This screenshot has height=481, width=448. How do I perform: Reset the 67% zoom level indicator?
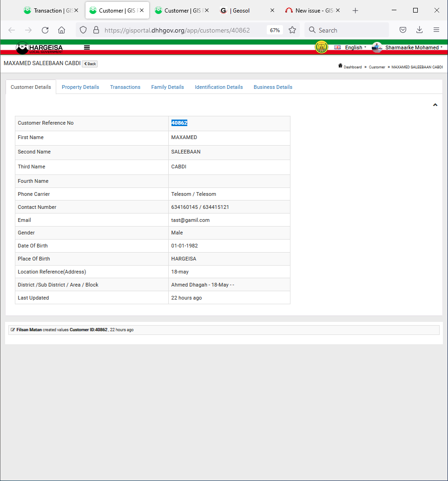275,30
